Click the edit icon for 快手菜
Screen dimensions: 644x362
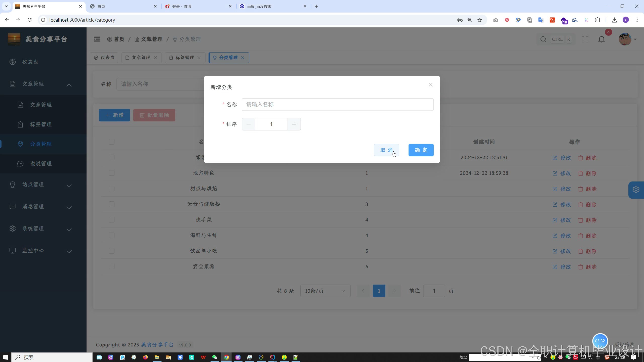coord(555,220)
